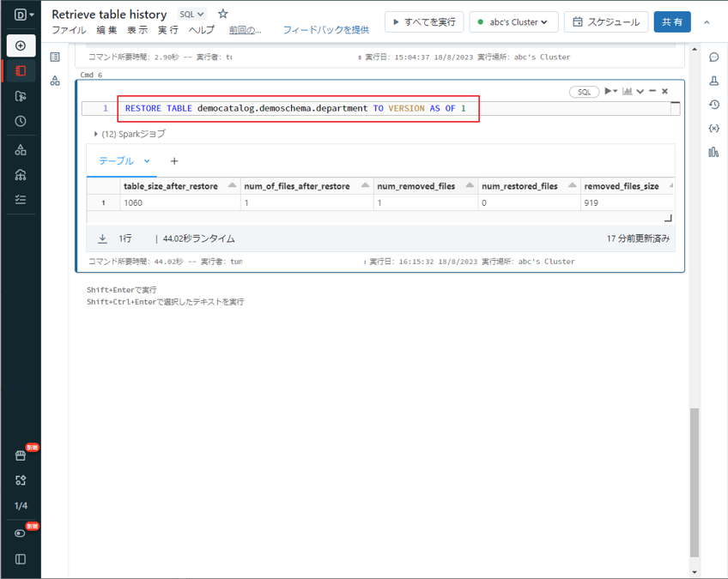This screenshot has height=579, width=728.
Task: Click the star to favorite the notebook
Action: point(223,15)
